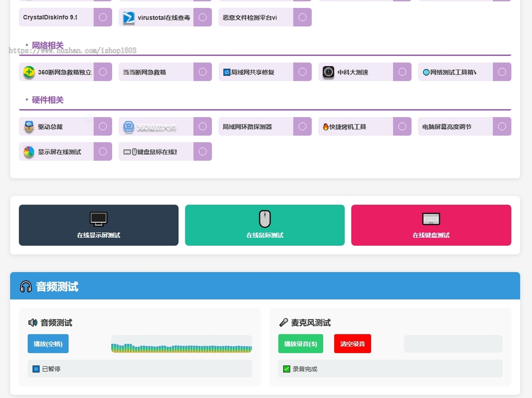Select the radio circle for 快捷烤机工具

click(x=402, y=126)
